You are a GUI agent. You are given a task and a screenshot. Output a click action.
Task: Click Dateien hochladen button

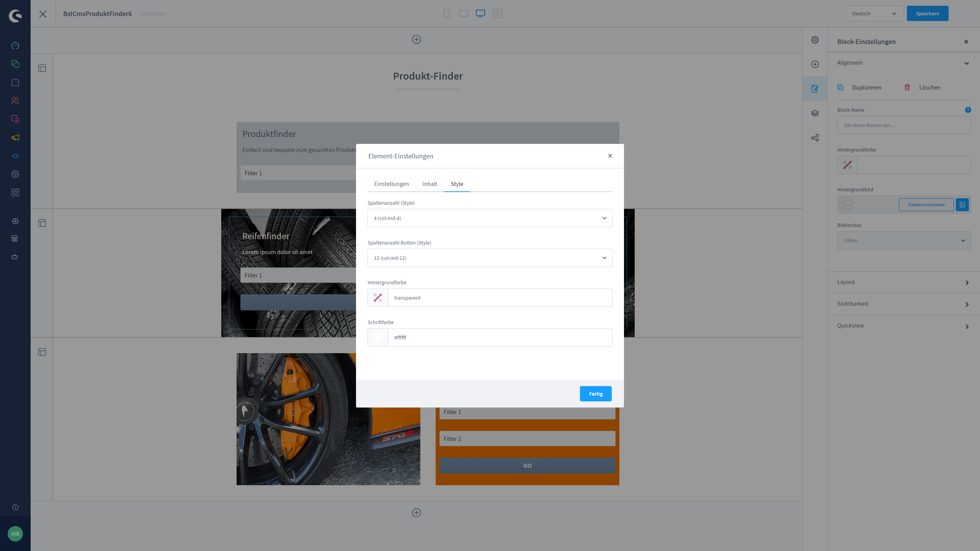(926, 205)
